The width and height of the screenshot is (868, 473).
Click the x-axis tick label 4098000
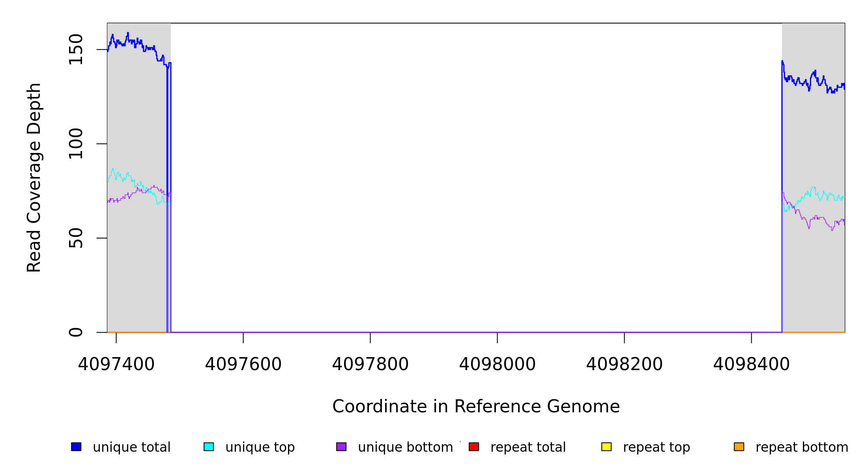(497, 364)
